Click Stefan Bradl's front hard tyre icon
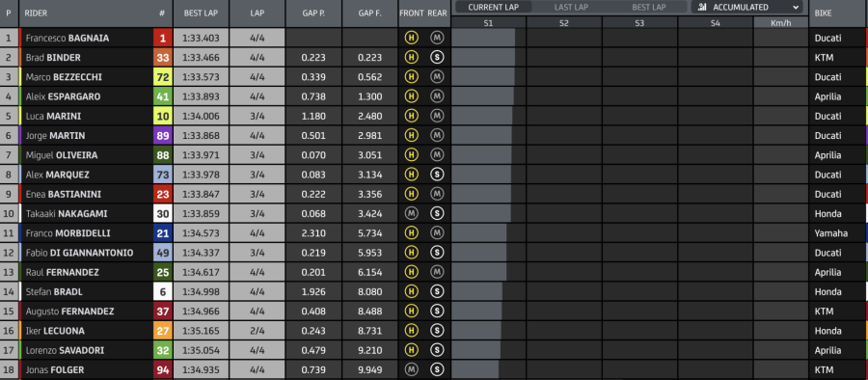 click(411, 291)
